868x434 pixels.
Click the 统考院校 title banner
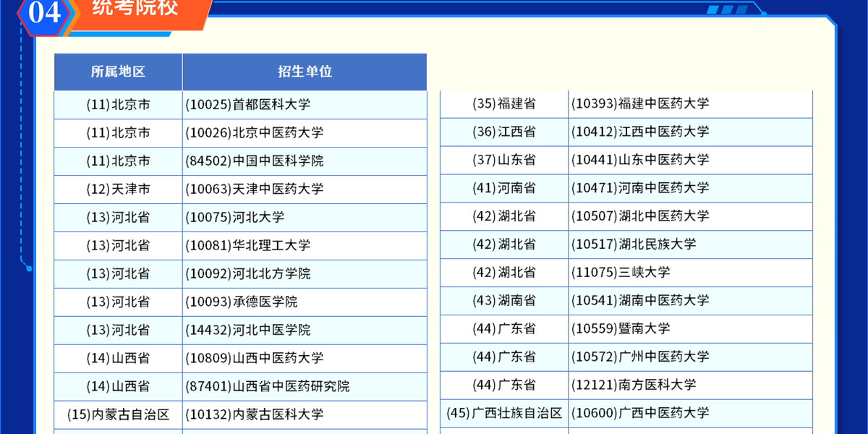136,10
